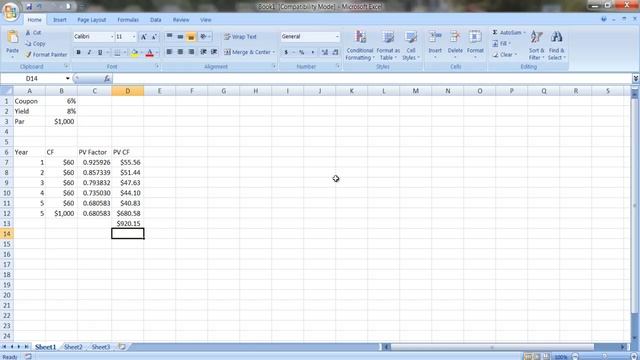The width and height of the screenshot is (640, 360).
Task: Apply comma style format
Action: tap(313, 52)
